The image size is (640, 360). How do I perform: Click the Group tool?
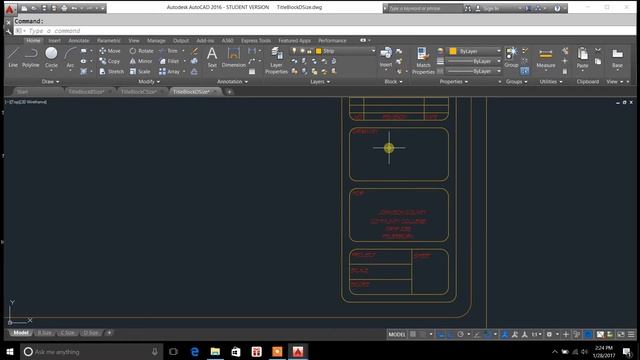click(511, 57)
